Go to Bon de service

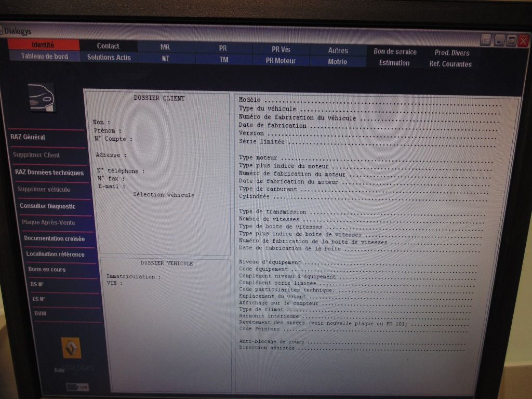coord(395,51)
